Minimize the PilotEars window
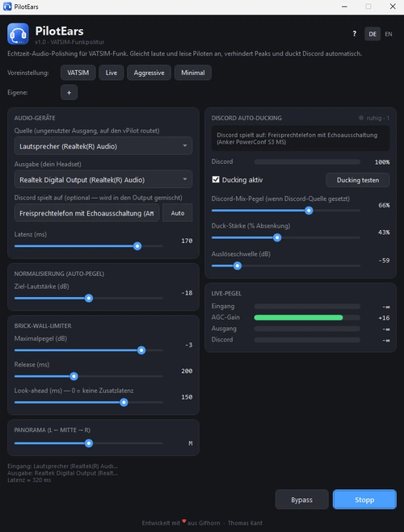 pyautogui.click(x=344, y=6)
